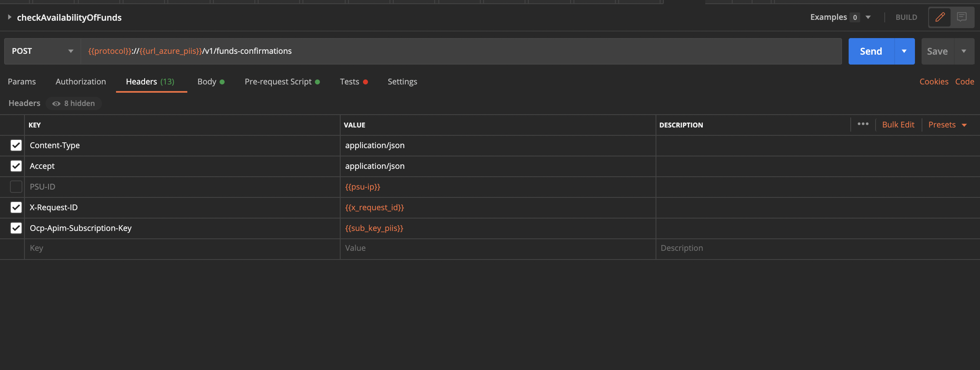Image resolution: width=980 pixels, height=370 pixels.
Task: Open the Bulk Edit link
Action: tap(898, 125)
